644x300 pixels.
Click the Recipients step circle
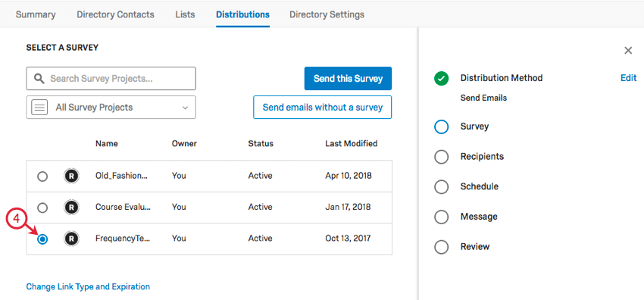pyautogui.click(x=441, y=157)
